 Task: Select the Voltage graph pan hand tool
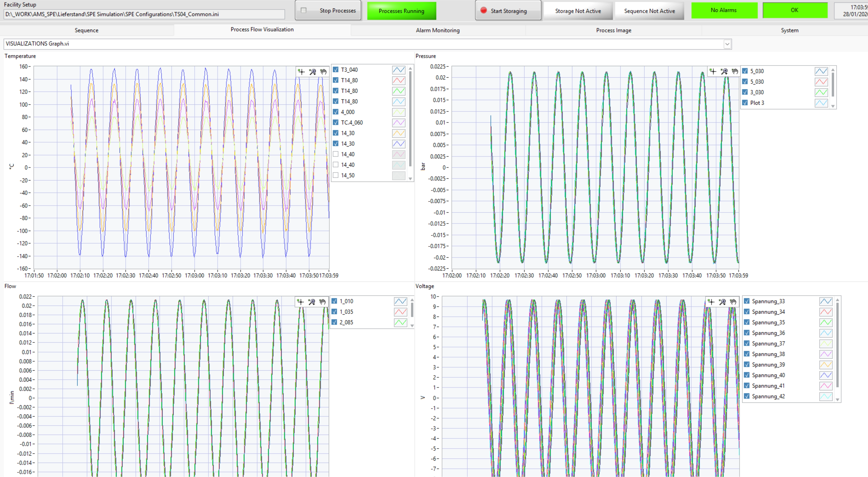[x=733, y=302]
